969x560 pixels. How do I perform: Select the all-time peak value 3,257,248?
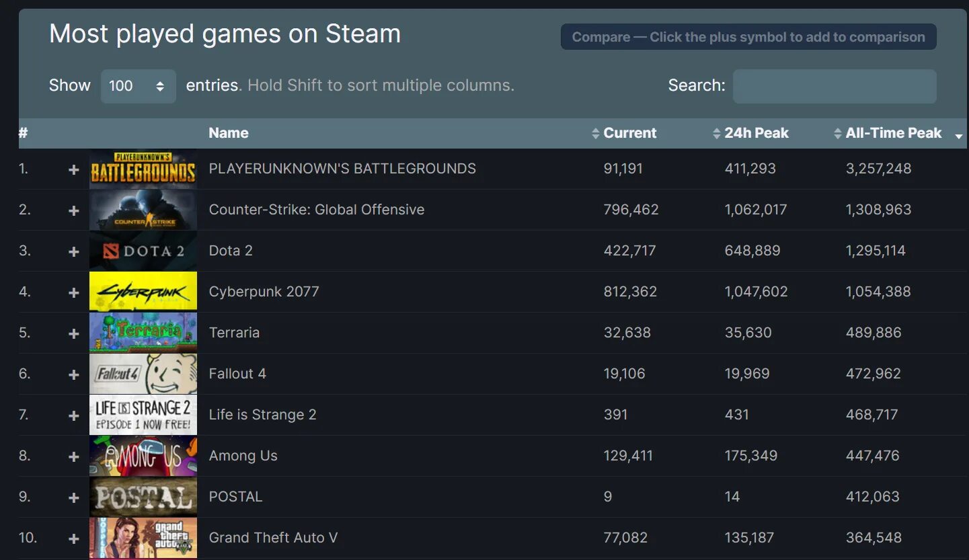878,169
